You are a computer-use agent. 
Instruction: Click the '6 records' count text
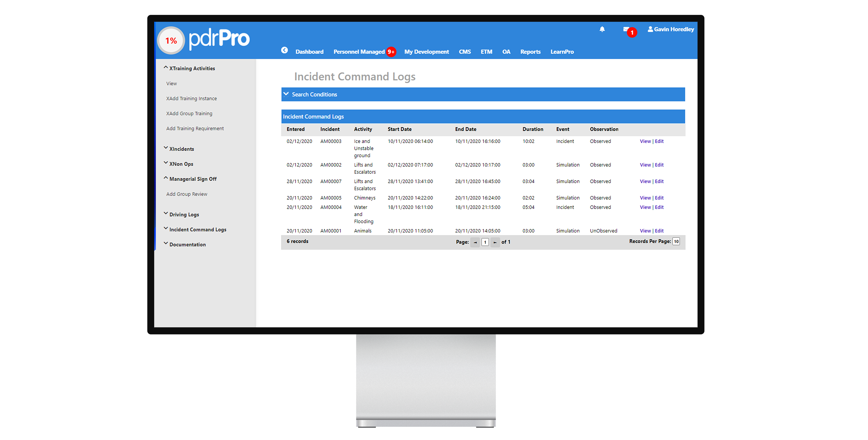click(x=297, y=241)
